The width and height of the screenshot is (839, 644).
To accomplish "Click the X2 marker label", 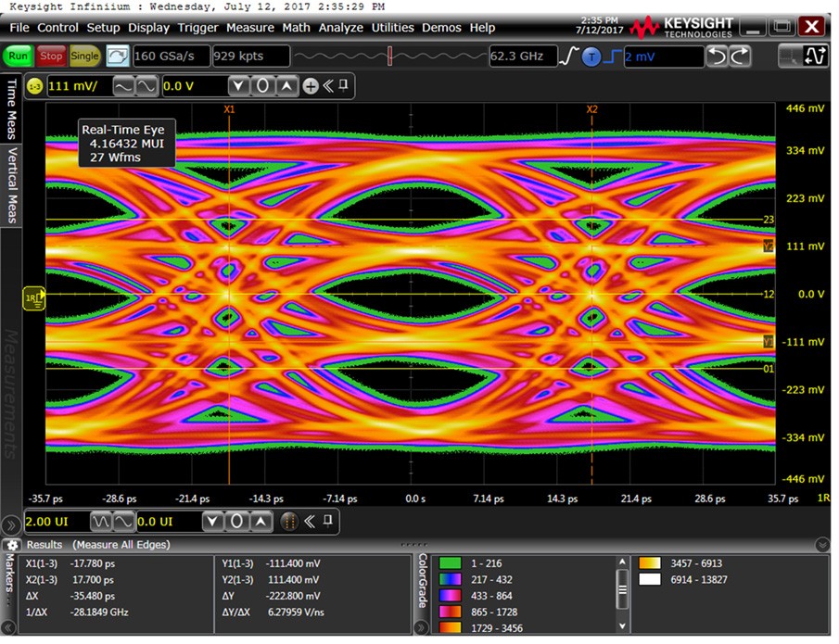I will click(591, 109).
